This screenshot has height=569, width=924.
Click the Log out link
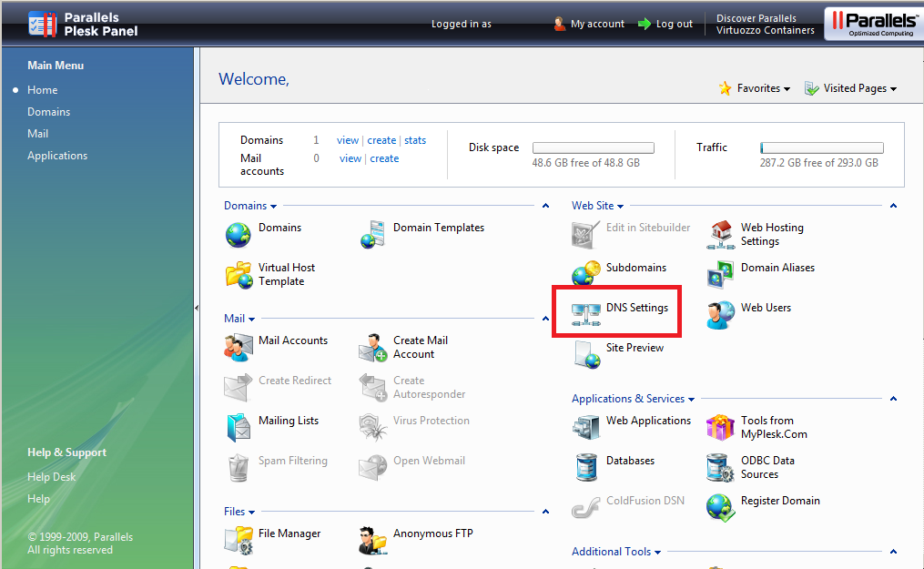tap(674, 24)
